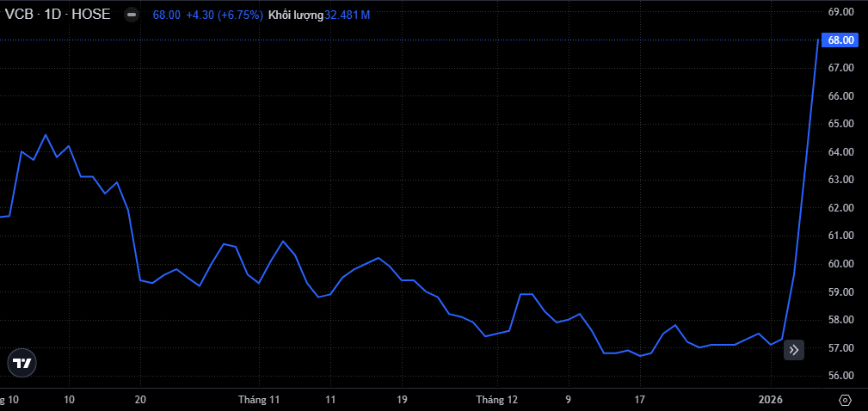Image resolution: width=868 pixels, height=411 pixels.
Task: Collapse the legend with the minus icon
Action: coord(131,15)
